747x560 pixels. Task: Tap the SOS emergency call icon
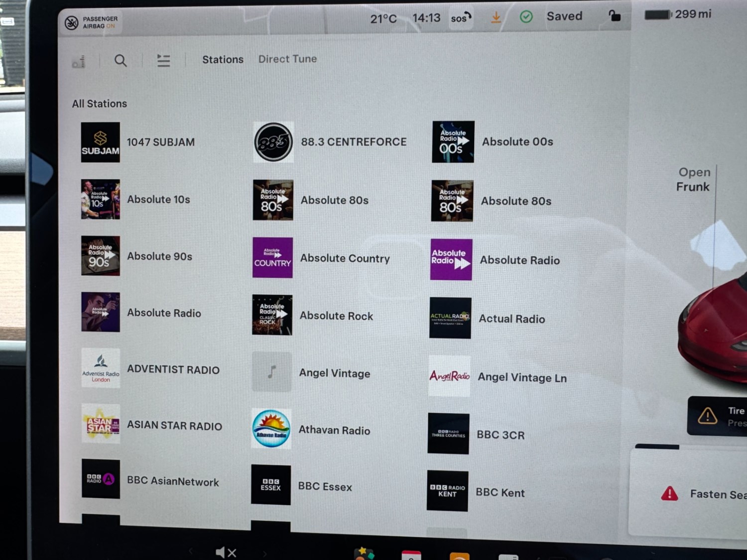tap(461, 18)
